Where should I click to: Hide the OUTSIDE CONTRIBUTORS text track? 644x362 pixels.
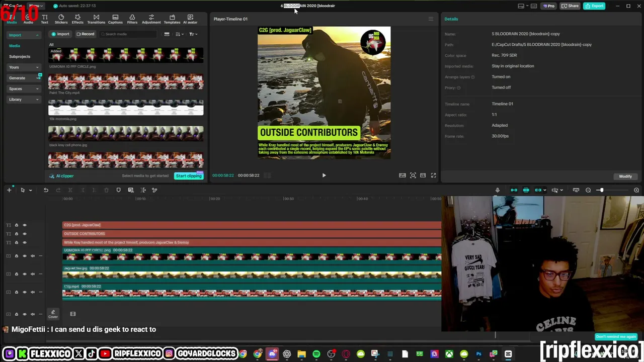coord(24,234)
